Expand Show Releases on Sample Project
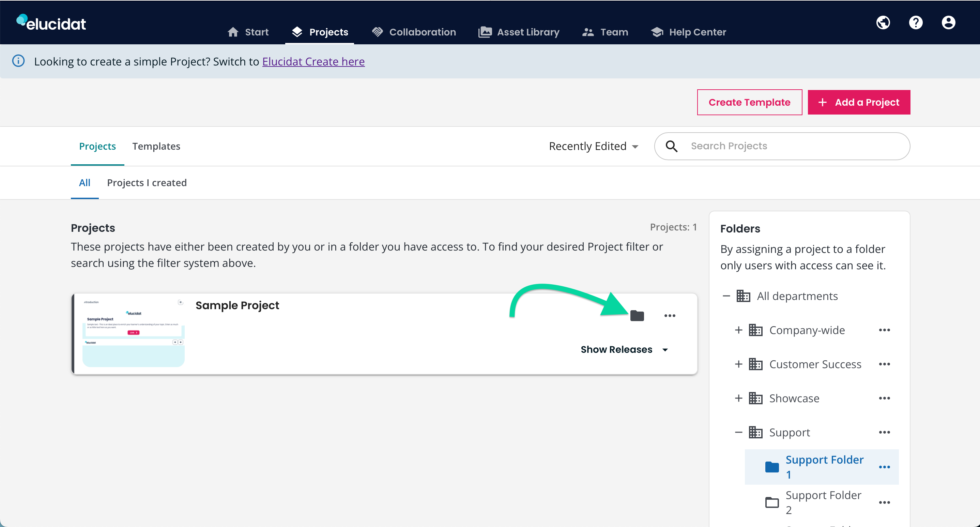 tap(624, 349)
